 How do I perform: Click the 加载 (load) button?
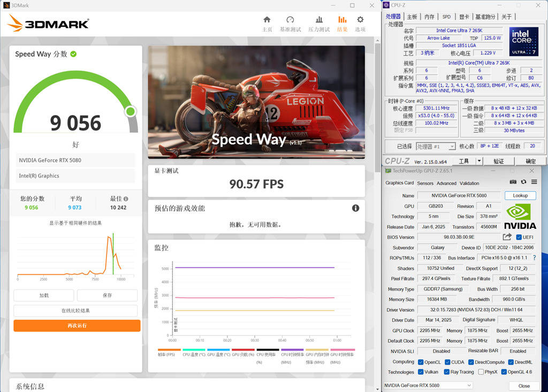pyautogui.click(x=44, y=296)
